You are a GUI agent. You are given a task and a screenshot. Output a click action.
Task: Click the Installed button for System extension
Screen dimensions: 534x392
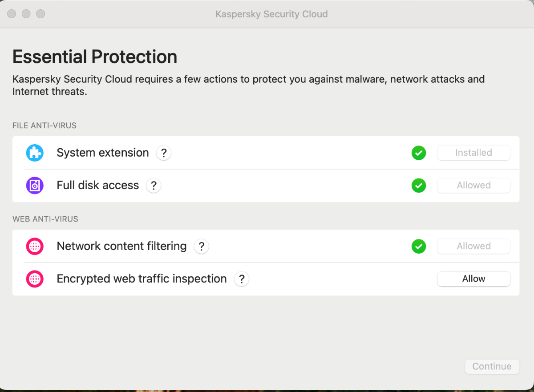(x=473, y=153)
